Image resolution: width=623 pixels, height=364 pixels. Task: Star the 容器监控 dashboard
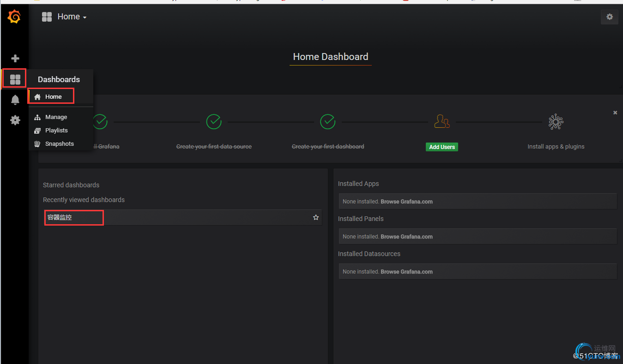(x=316, y=217)
